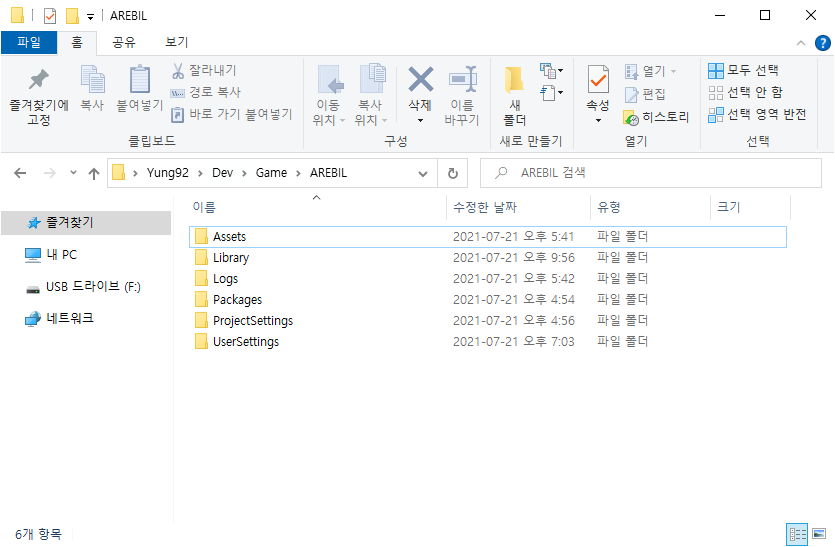Switch to the 보기 (View) tab
The width and height of the screenshot is (835, 547).
click(x=176, y=42)
